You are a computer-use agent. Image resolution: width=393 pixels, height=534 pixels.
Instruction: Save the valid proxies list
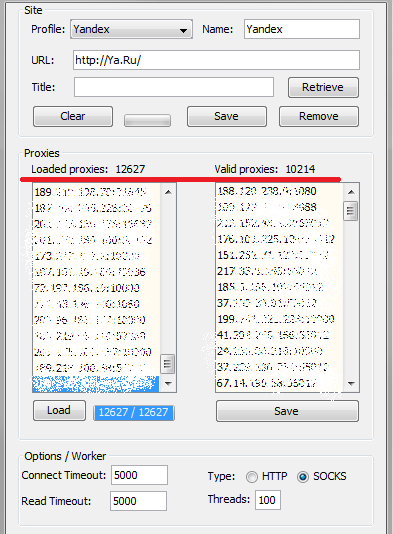287,411
